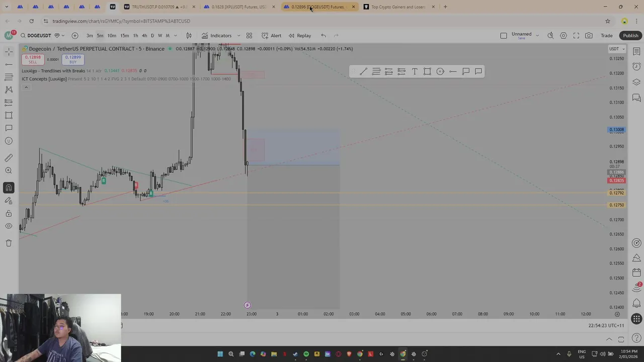Open indicator templates grid icon
The height and width of the screenshot is (362, 644).
click(249, 36)
